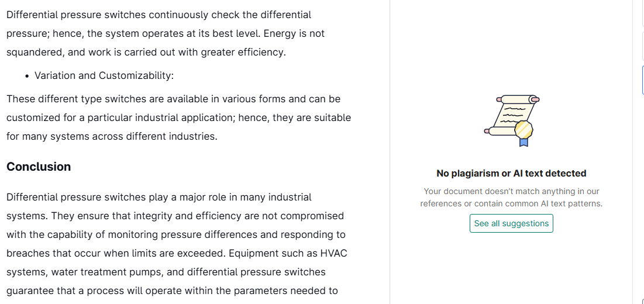Click the "Variation and Customizability:" bullet item
Image resolution: width=644 pixels, height=304 pixels.
pos(104,76)
